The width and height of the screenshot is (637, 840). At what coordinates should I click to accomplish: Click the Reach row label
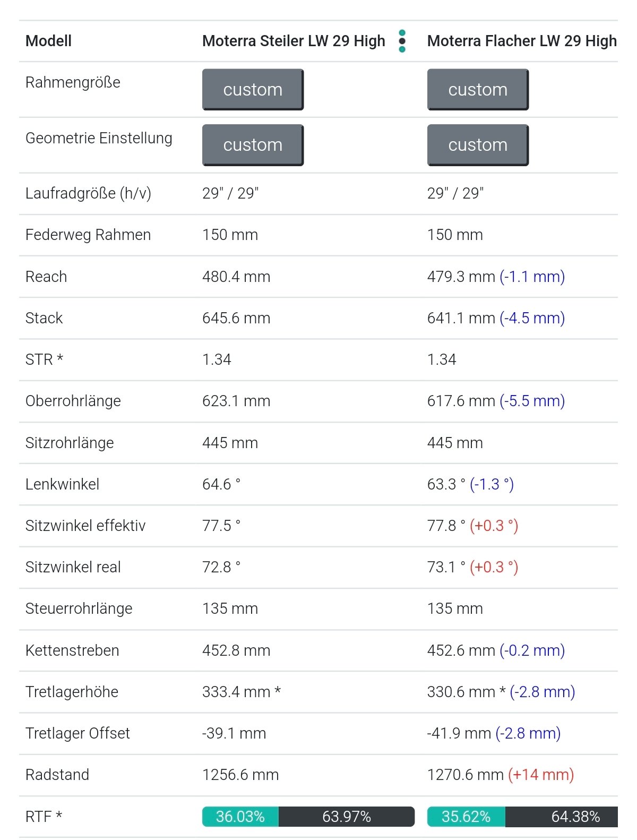[46, 277]
